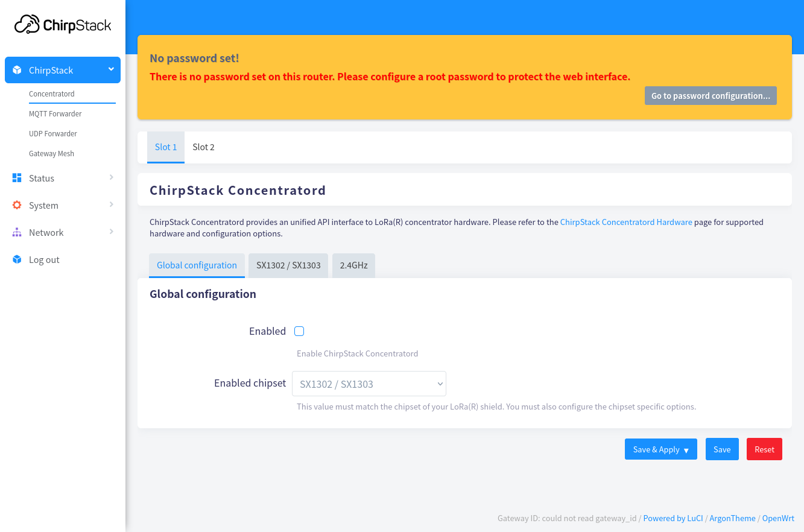804x532 pixels.
Task: Click the cube icon beside ChirpStack menu
Action: tap(17, 70)
